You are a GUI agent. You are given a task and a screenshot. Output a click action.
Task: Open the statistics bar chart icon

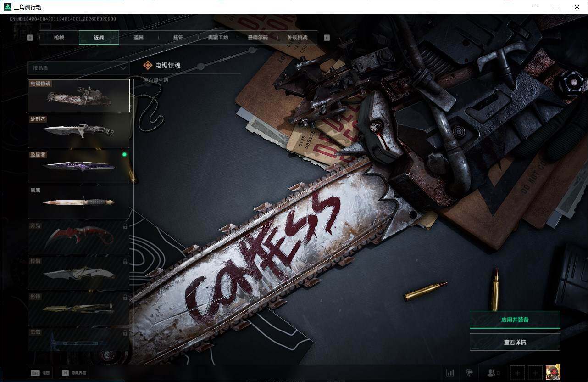click(x=450, y=373)
